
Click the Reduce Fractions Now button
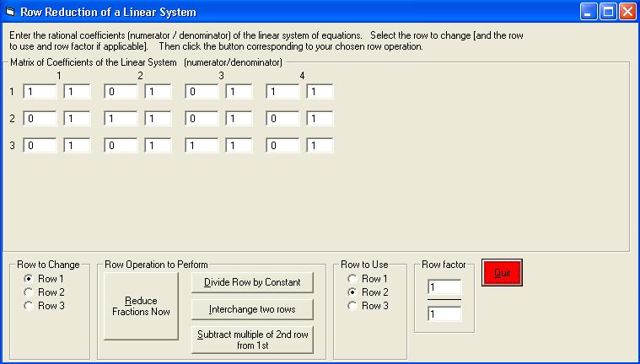(x=141, y=306)
